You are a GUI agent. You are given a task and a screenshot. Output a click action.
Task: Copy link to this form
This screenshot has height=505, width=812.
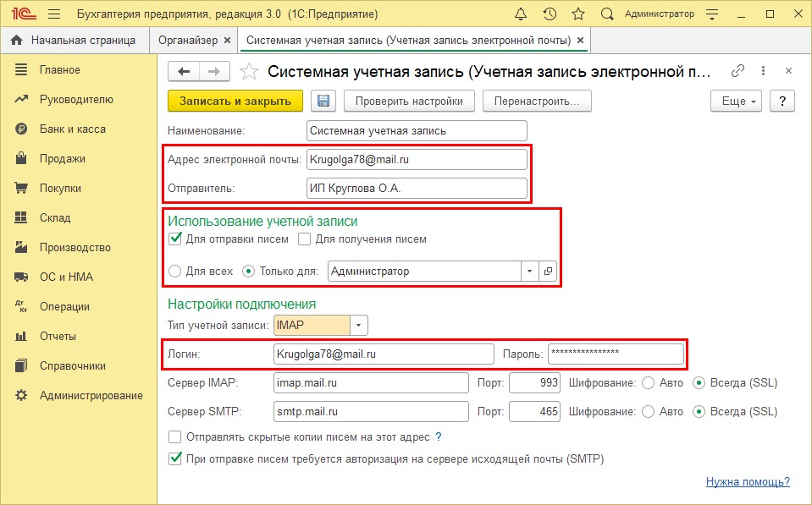tap(737, 71)
